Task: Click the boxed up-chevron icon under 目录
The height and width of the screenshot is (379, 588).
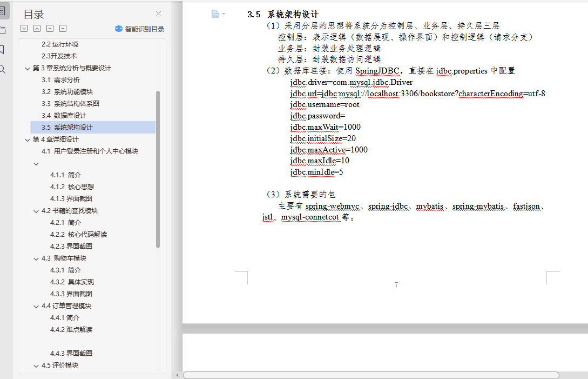Action: (x=37, y=29)
